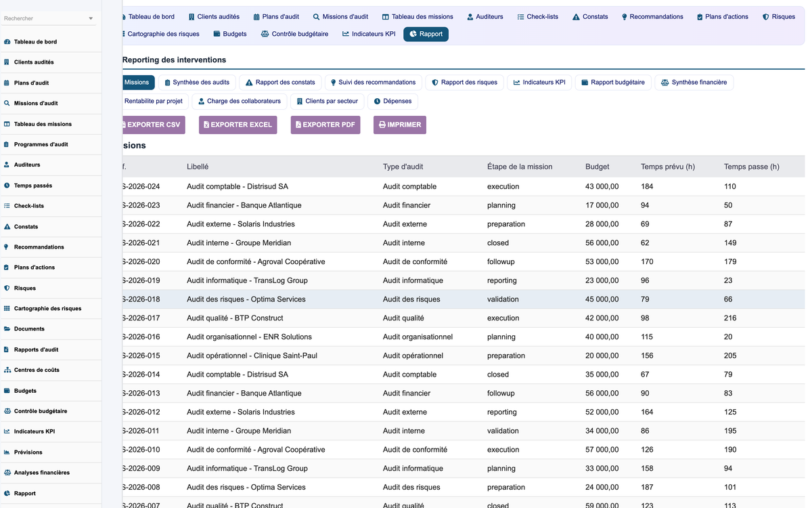Click the printer icon on Imprimer
The width and height of the screenshot is (812, 508).
(382, 125)
